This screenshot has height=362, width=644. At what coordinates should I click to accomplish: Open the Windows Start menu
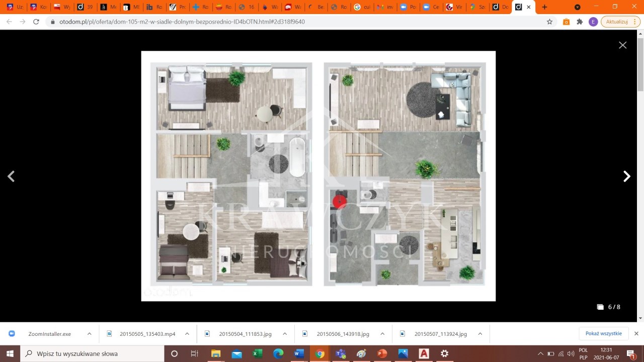10,353
